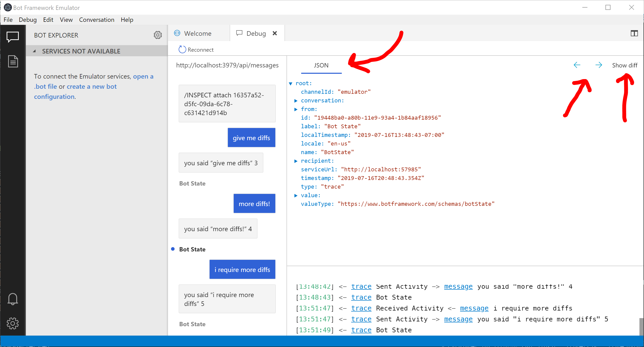Collapse the Services Not Available section
644x347 pixels.
pos(34,51)
